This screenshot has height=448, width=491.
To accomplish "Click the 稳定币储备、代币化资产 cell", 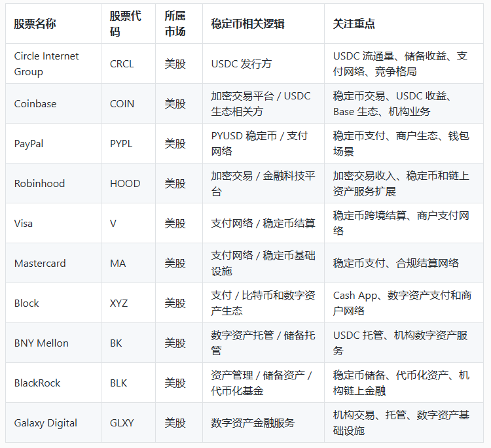I will (404, 383).
